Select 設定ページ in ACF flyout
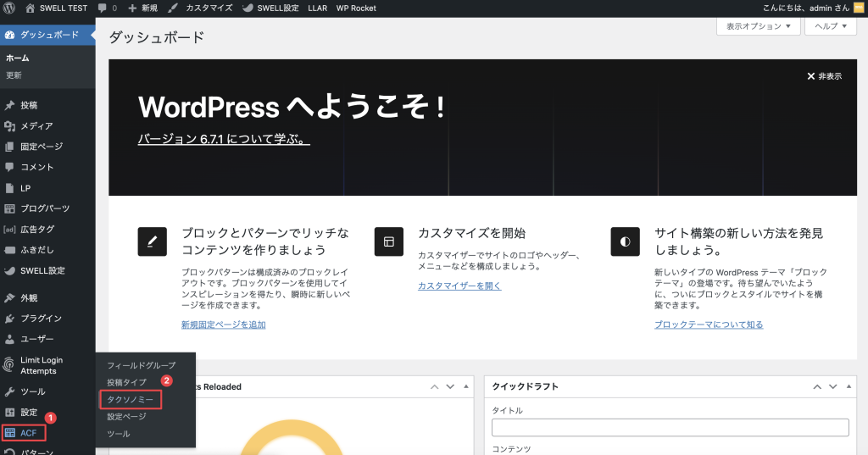 pyautogui.click(x=126, y=417)
